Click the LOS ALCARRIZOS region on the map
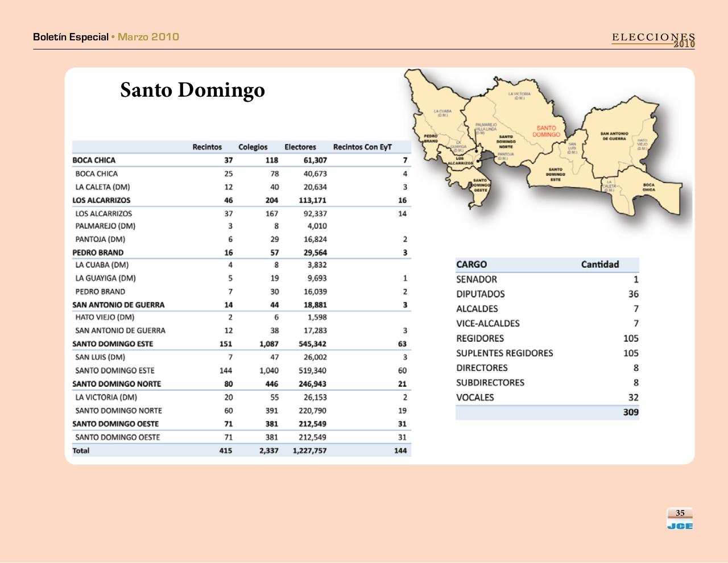Viewport: 728px width, 563px height. [x=461, y=160]
